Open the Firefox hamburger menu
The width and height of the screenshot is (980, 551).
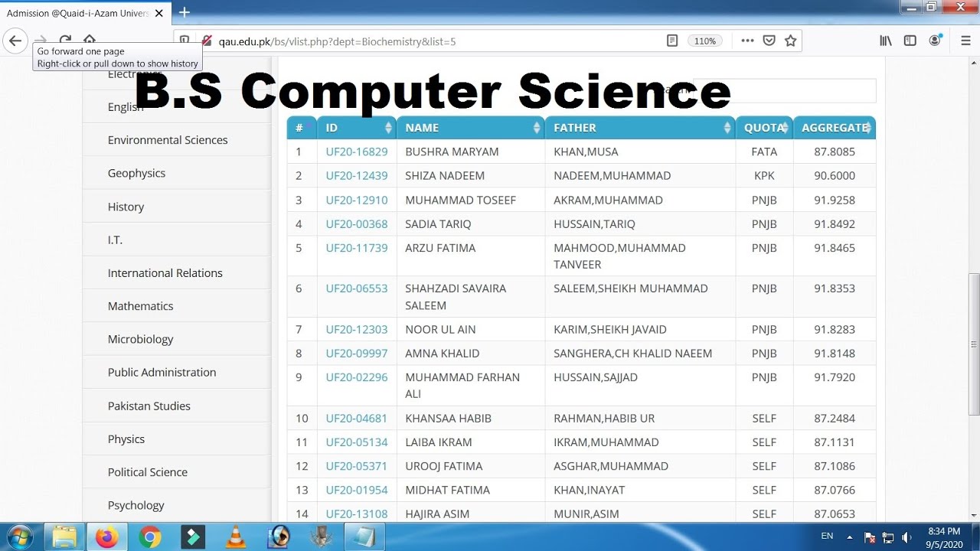[x=965, y=41]
